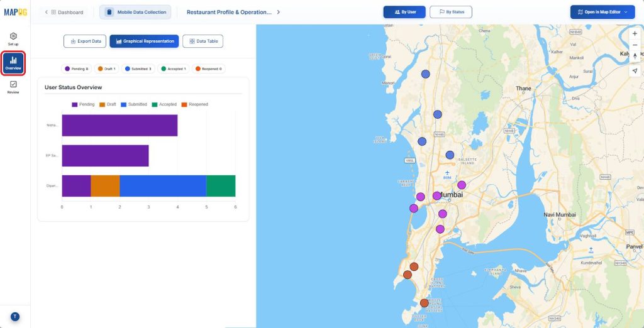Click the Reopened 0 status chip
Screen dimensions: 644x328
[208, 69]
